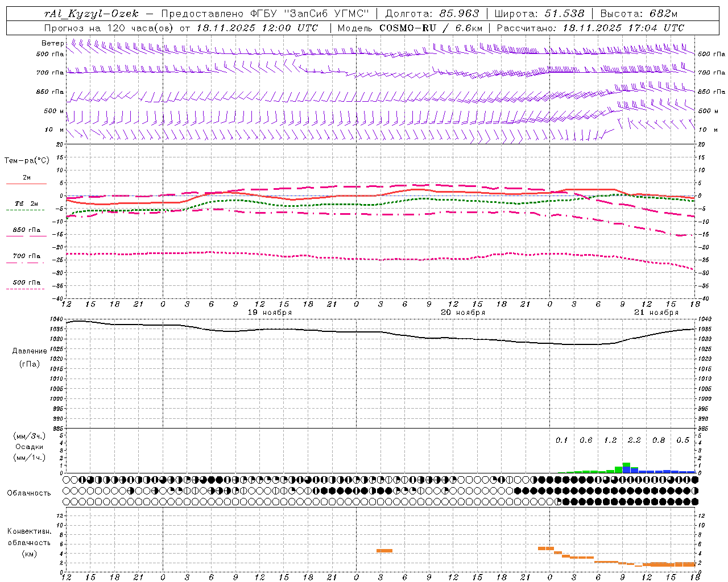Click the 20 ноября date label
This screenshot has height=582, width=728.
(463, 313)
